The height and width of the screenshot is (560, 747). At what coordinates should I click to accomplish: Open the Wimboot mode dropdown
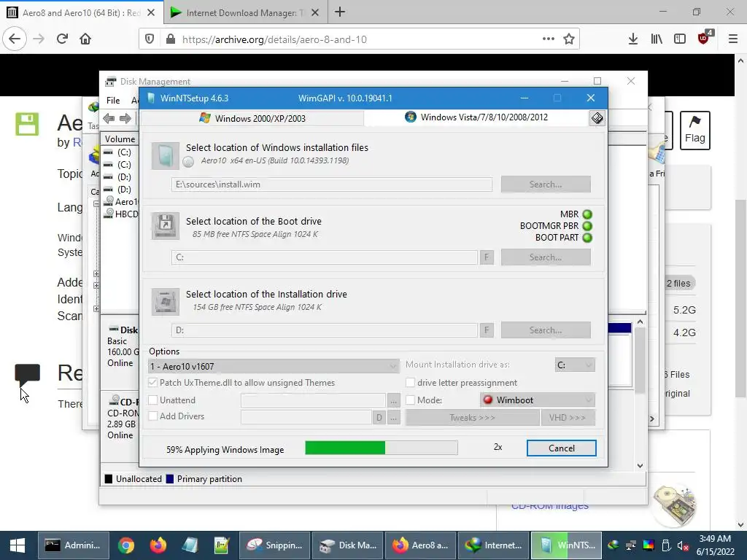pyautogui.click(x=538, y=400)
